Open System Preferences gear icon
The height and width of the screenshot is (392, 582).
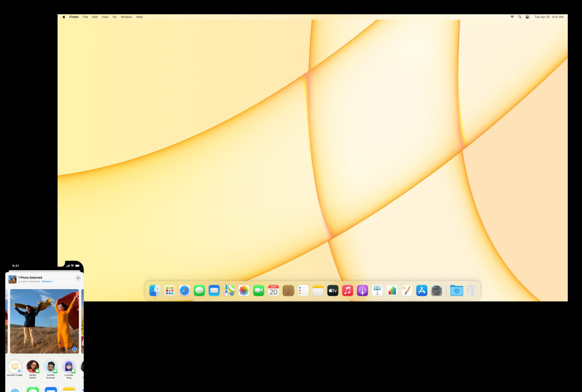pyautogui.click(x=437, y=291)
